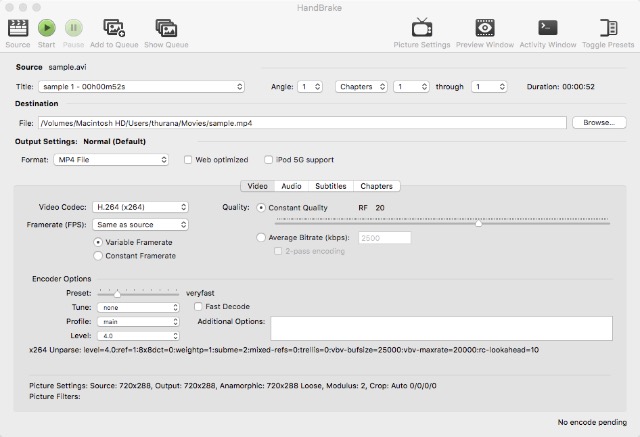Select Average Bitrate radio option
The image size is (640, 437).
coord(262,238)
